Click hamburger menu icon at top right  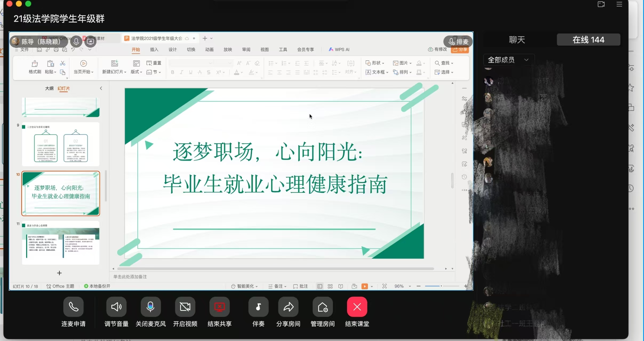point(619,4)
